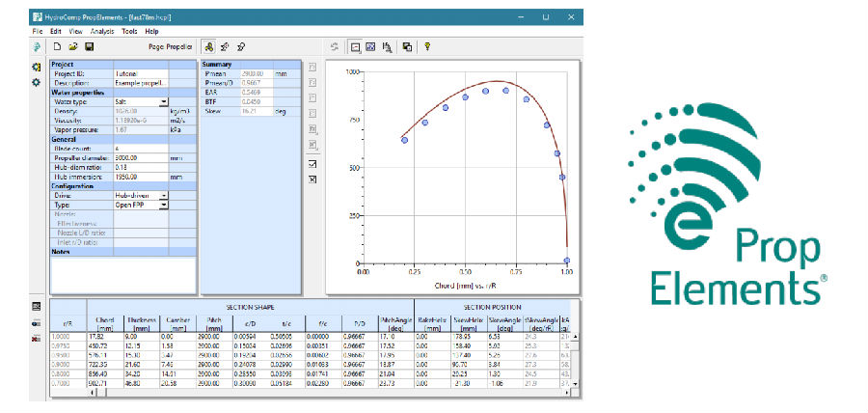Open the Edit menu
The height and width of the screenshot is (413, 868).
pos(55,32)
